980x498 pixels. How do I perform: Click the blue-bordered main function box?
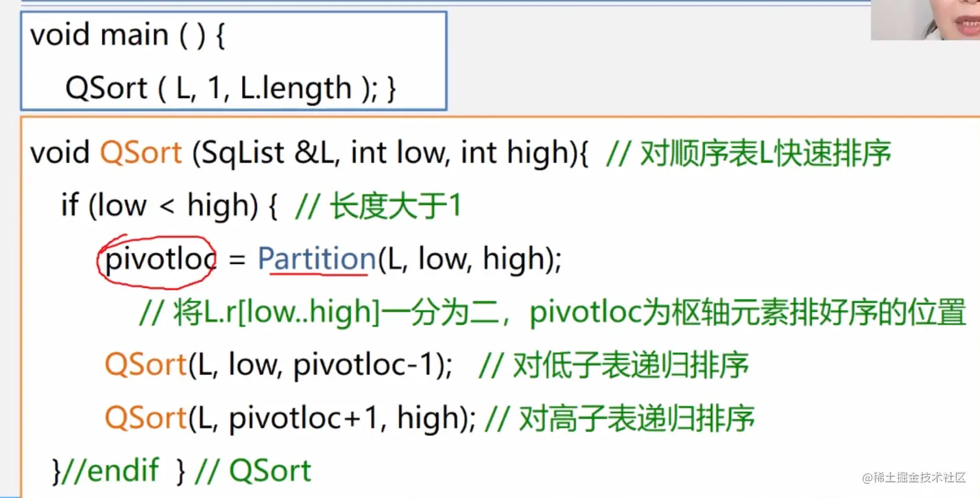point(233,60)
